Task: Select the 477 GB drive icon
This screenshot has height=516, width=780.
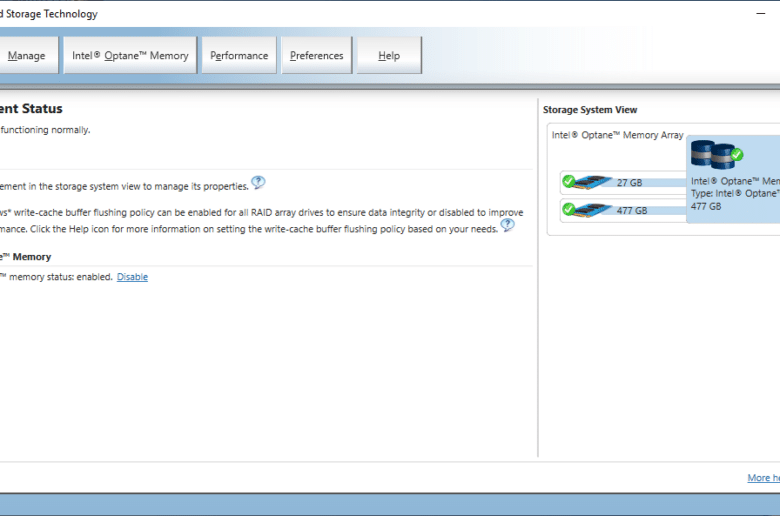Action: pyautogui.click(x=593, y=209)
